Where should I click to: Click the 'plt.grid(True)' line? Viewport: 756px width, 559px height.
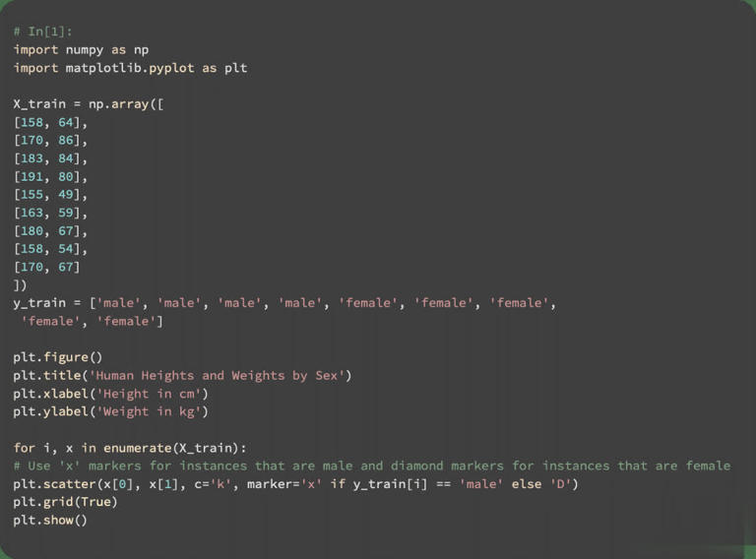click(65, 502)
